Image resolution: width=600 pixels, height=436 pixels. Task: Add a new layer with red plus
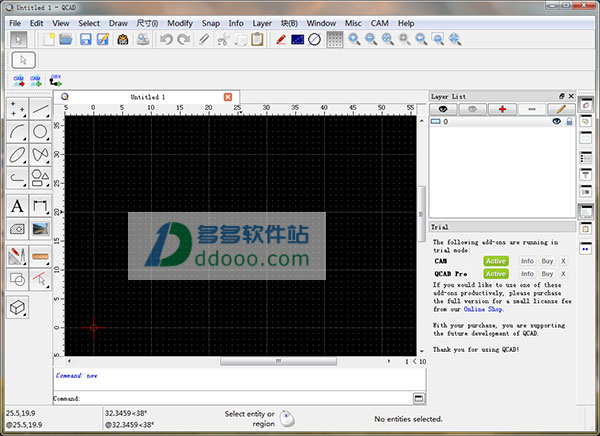click(502, 109)
